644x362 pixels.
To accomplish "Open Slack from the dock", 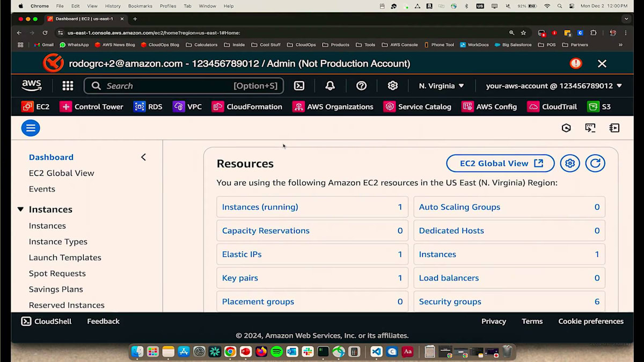I will tap(308, 352).
